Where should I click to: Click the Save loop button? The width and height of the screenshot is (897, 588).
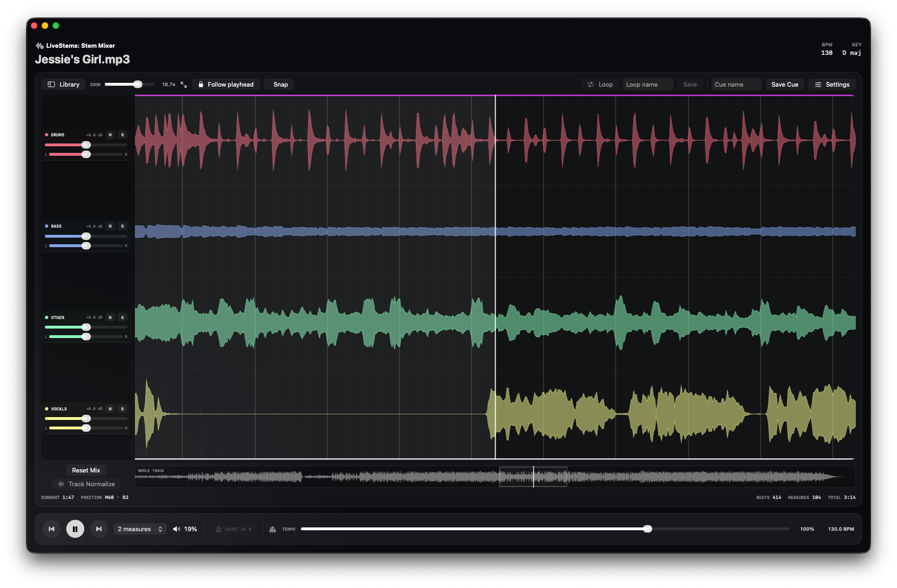tap(690, 84)
